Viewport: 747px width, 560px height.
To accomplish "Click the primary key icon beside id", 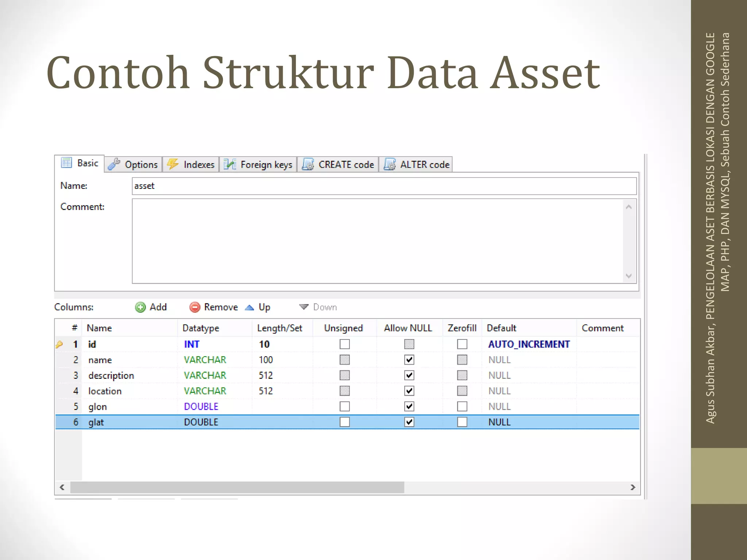I will [59, 344].
